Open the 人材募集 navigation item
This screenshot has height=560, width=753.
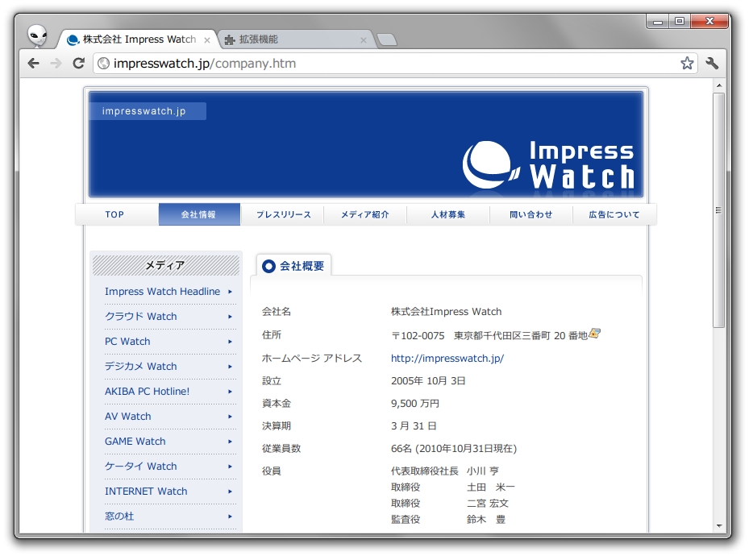pyautogui.click(x=448, y=214)
